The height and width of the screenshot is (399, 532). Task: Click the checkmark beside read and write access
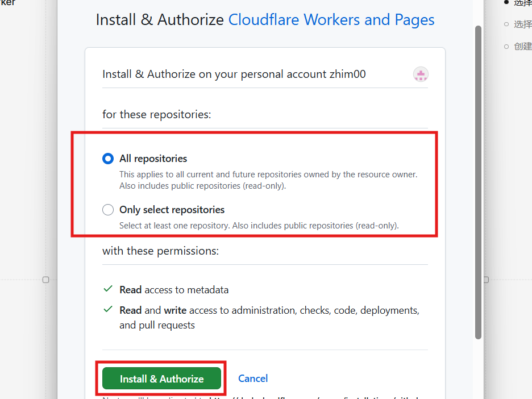(x=108, y=310)
